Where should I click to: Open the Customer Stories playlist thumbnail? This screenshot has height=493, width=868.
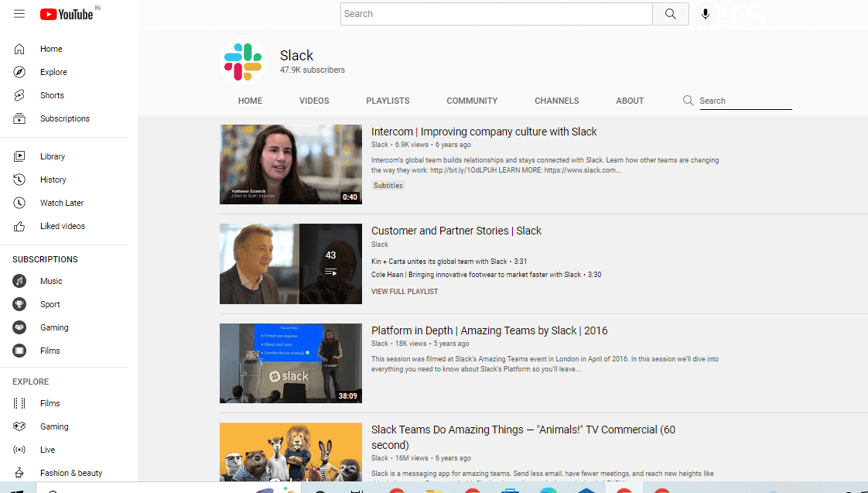pyautogui.click(x=291, y=264)
